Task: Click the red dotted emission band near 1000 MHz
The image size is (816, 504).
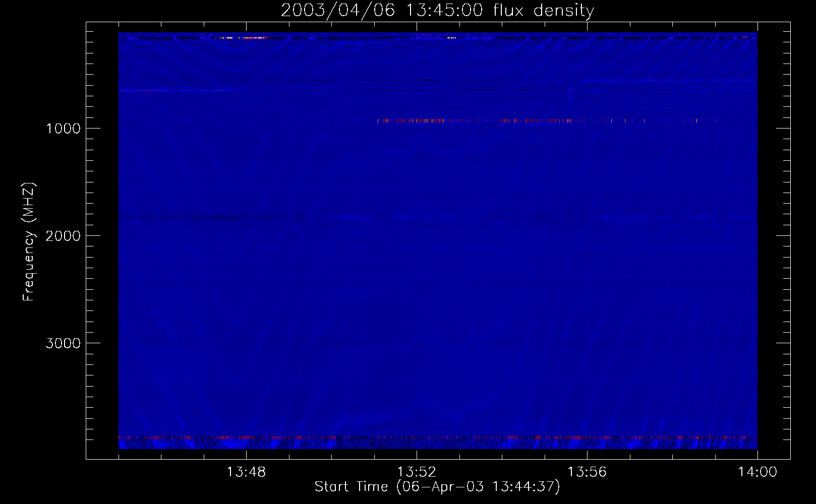Action: click(x=547, y=121)
